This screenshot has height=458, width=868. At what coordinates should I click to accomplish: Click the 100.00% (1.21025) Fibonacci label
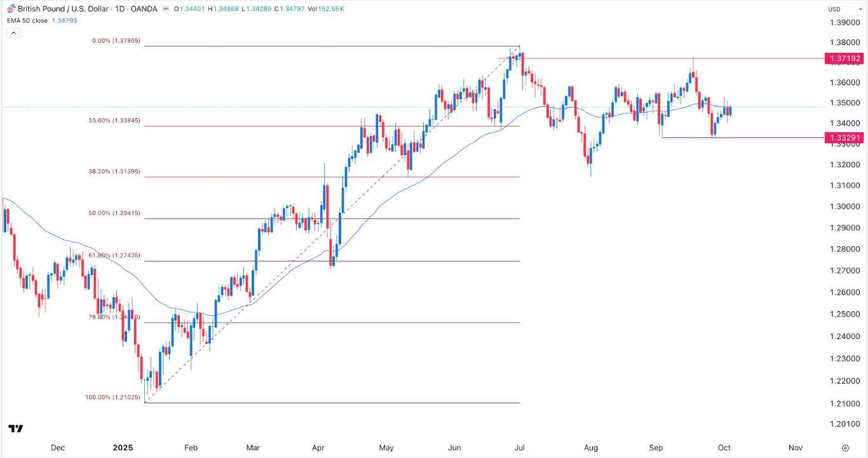(x=112, y=397)
